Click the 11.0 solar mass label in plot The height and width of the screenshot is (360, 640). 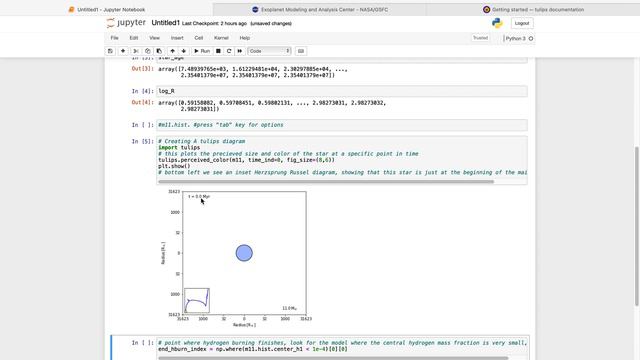(x=289, y=308)
